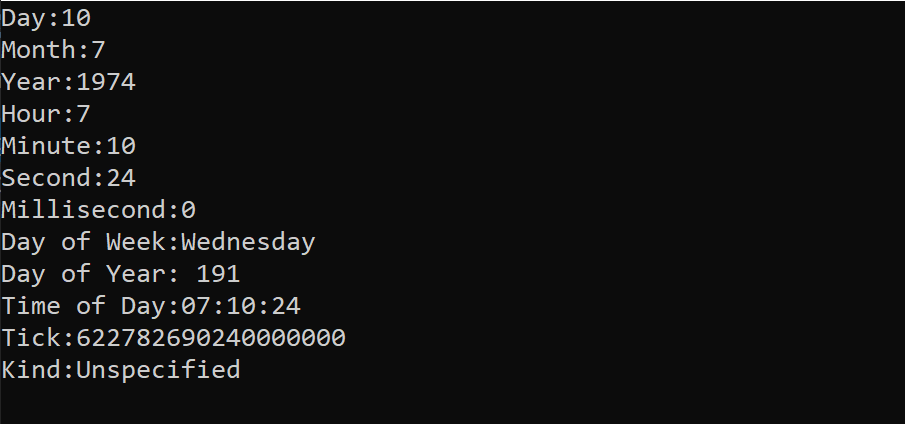The image size is (905, 424).
Task: Click the "Minute" label text
Action: 45,146
